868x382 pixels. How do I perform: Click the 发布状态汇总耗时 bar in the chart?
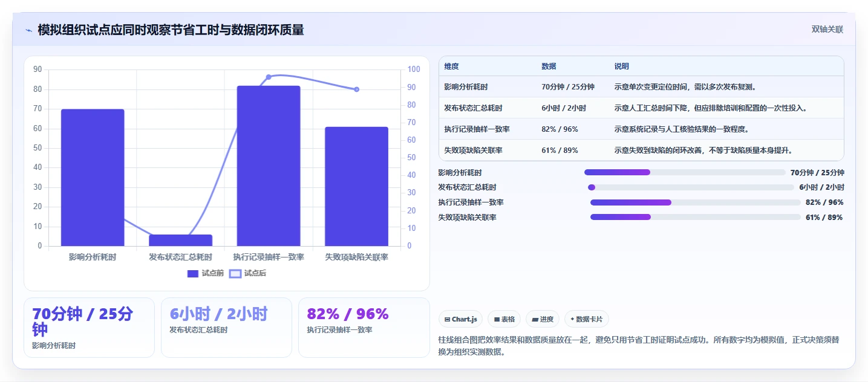click(x=180, y=241)
